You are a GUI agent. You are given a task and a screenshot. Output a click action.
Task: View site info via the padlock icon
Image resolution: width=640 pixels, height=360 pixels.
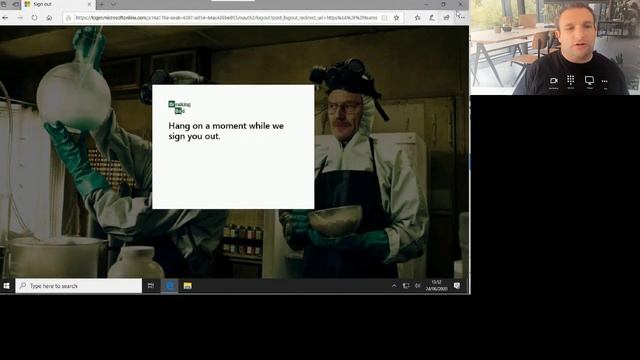click(69, 18)
